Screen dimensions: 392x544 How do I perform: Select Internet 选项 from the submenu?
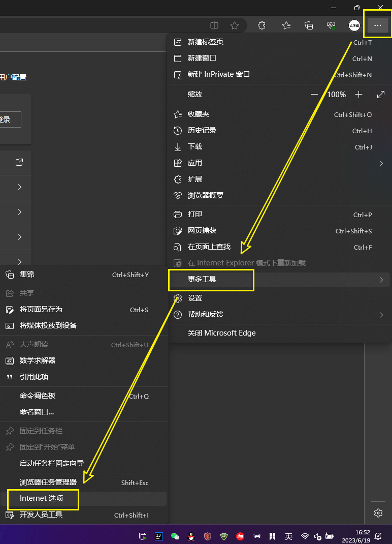(x=42, y=498)
